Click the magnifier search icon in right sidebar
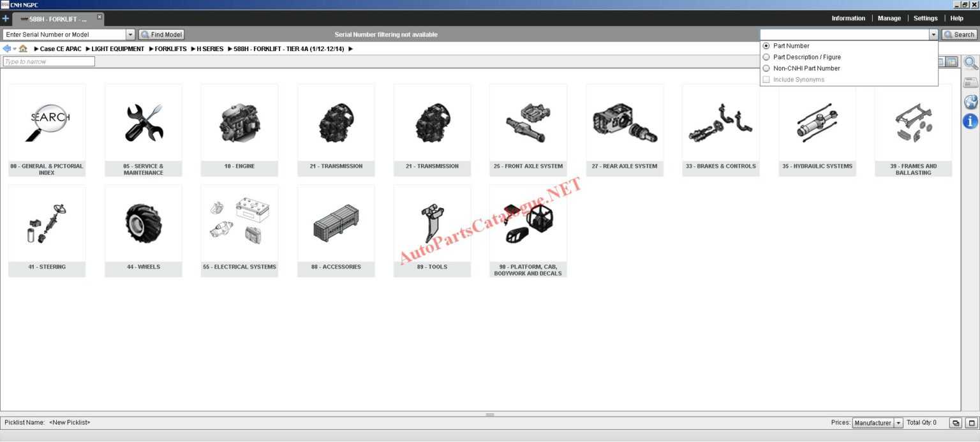 click(x=970, y=63)
